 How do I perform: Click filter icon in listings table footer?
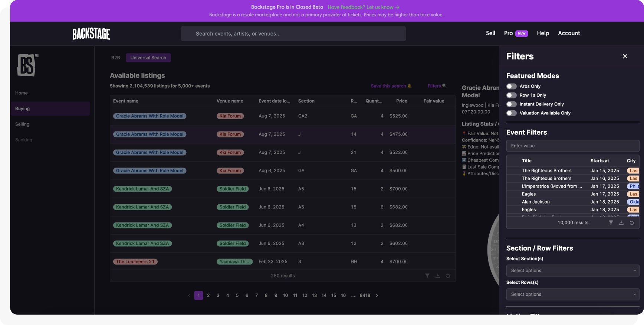click(x=427, y=276)
